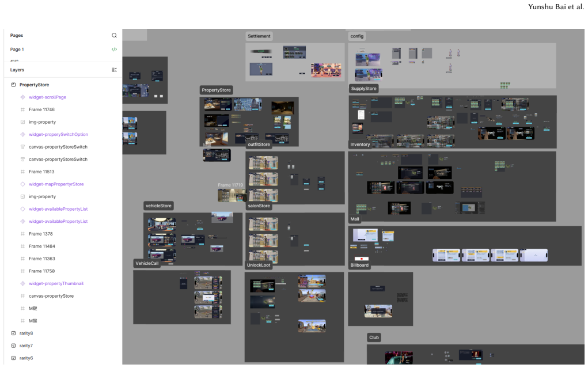Click the Mail frame label
The height and width of the screenshot is (368, 588).
click(355, 219)
